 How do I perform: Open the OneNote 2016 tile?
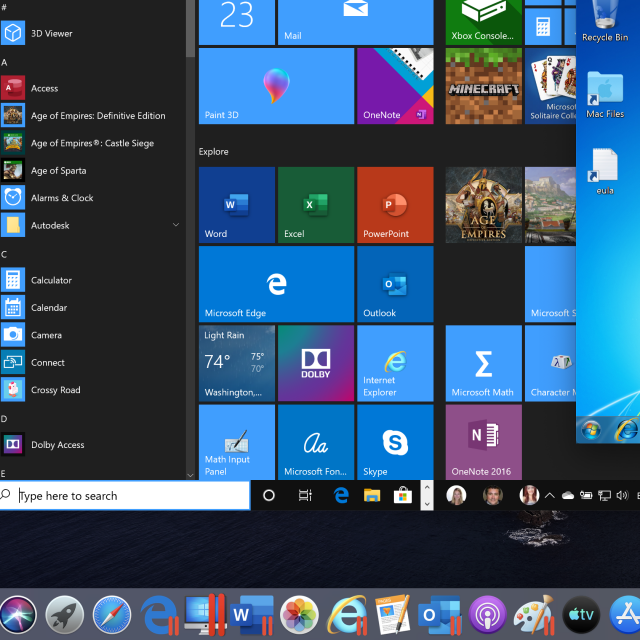(484, 442)
